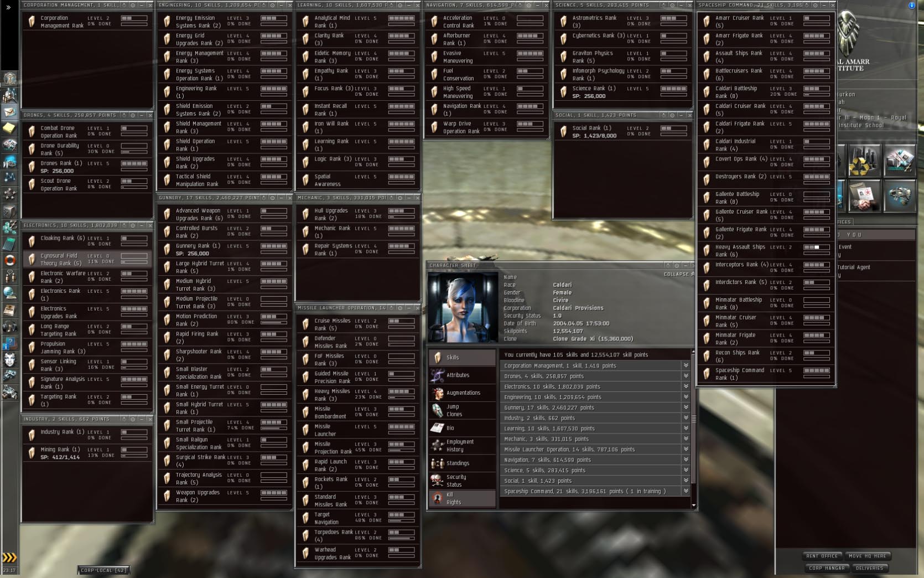
Task: Expand Missile Launcher Operation group arrow
Action: (x=686, y=449)
